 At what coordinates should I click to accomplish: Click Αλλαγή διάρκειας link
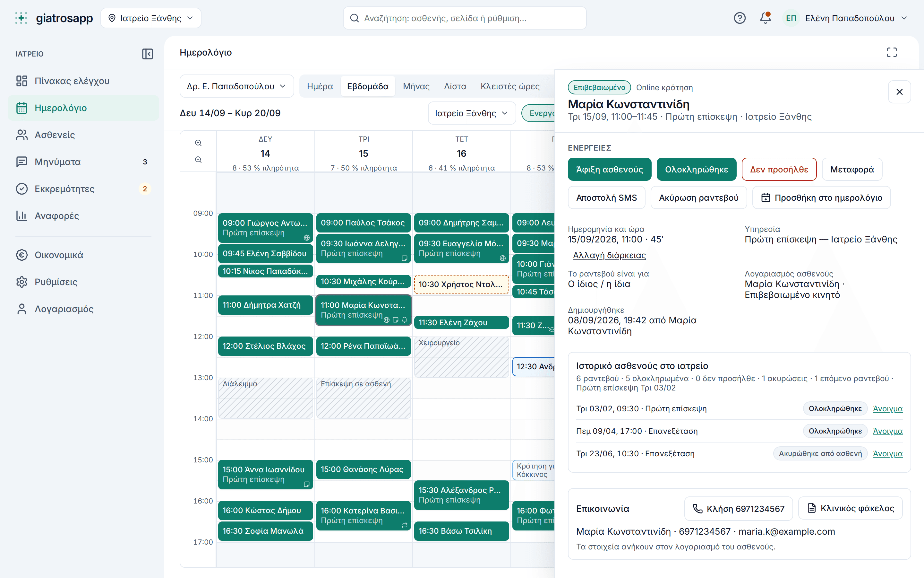click(609, 255)
